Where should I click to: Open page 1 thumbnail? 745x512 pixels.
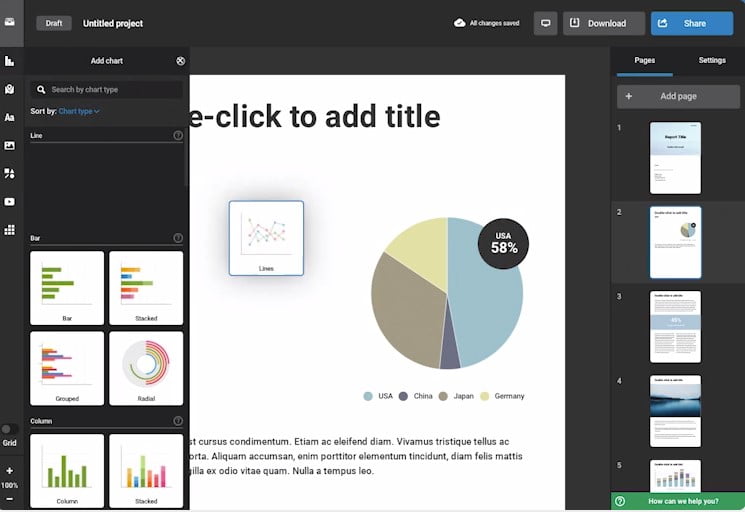click(x=675, y=158)
